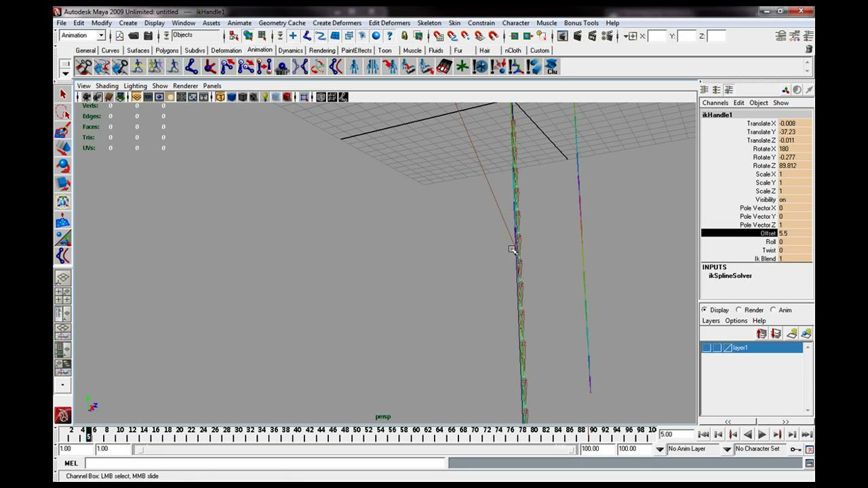868x488 pixels.
Task: Click the move layer up icon
Action: pos(762,333)
